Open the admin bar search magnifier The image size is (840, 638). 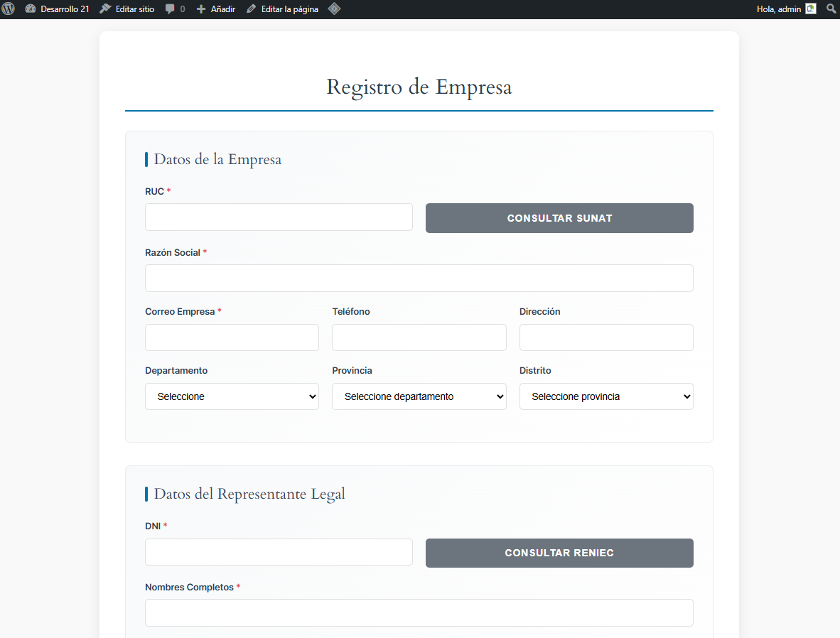[x=831, y=9]
